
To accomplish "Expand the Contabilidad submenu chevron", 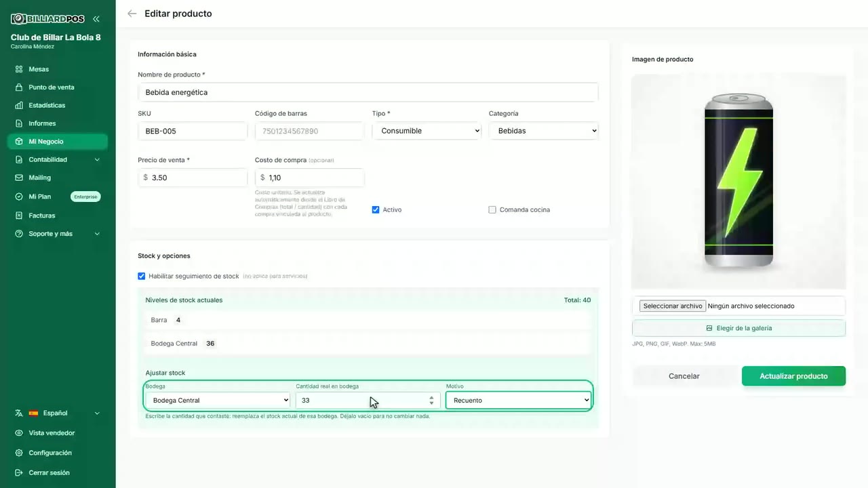I will (97, 160).
